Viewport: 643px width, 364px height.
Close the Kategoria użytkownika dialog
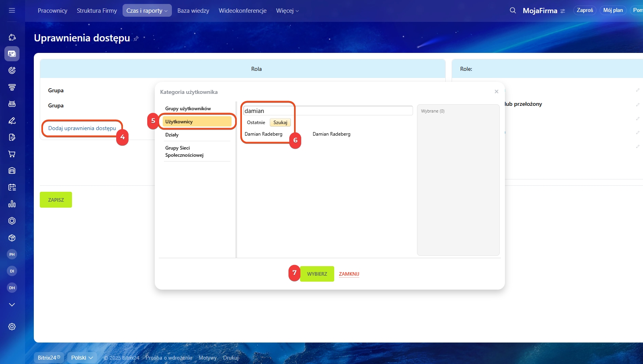(x=496, y=91)
